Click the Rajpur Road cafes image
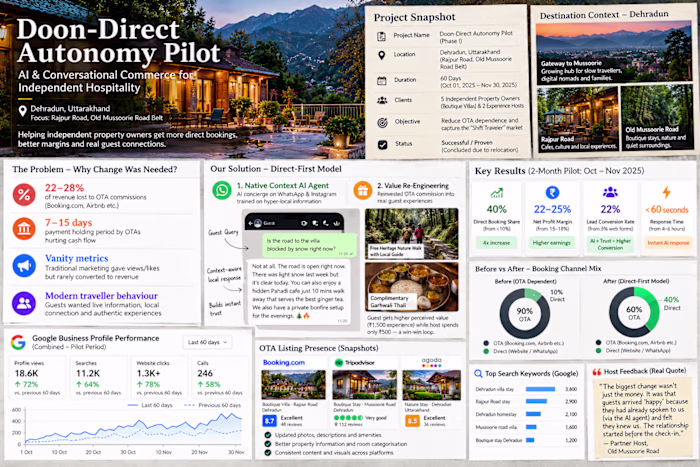 point(578,119)
